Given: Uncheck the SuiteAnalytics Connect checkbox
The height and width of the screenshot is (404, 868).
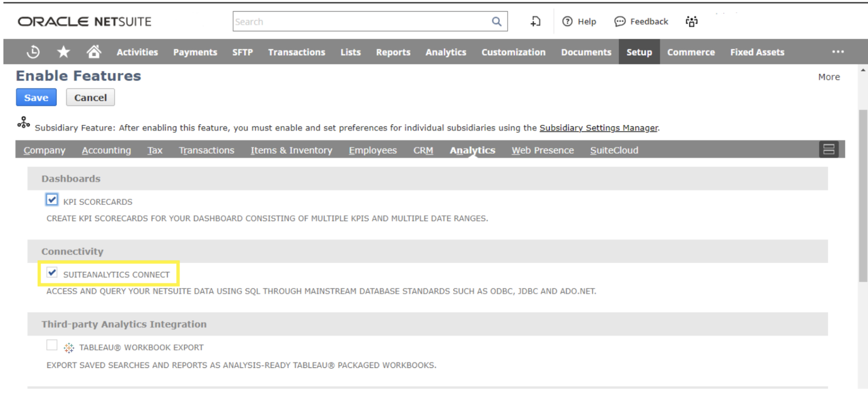Looking at the screenshot, I should [x=52, y=272].
